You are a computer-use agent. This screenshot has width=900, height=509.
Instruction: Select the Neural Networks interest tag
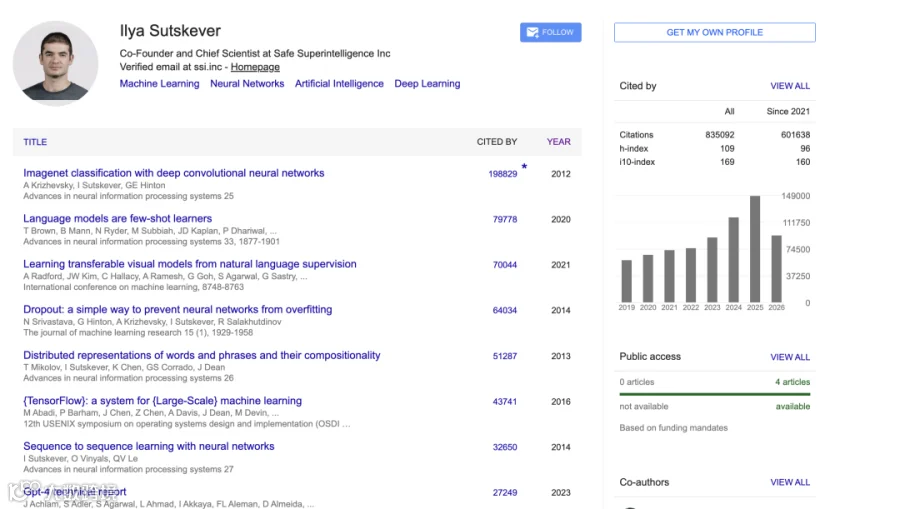coord(247,84)
